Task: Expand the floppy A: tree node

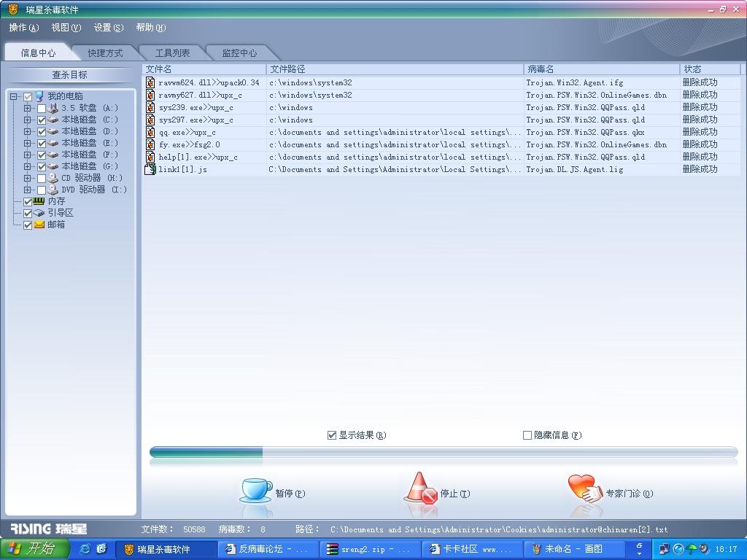Action: (27, 108)
